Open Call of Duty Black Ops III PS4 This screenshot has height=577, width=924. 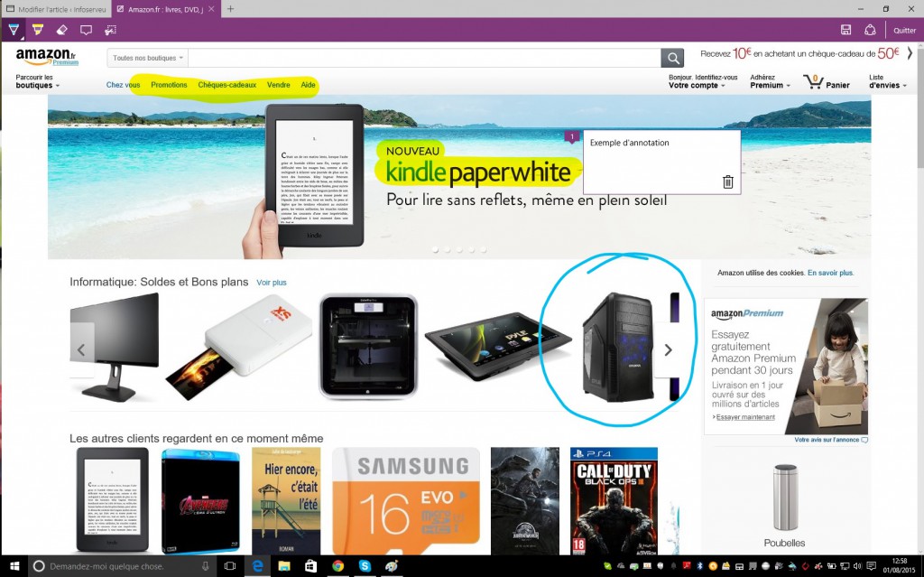click(614, 501)
